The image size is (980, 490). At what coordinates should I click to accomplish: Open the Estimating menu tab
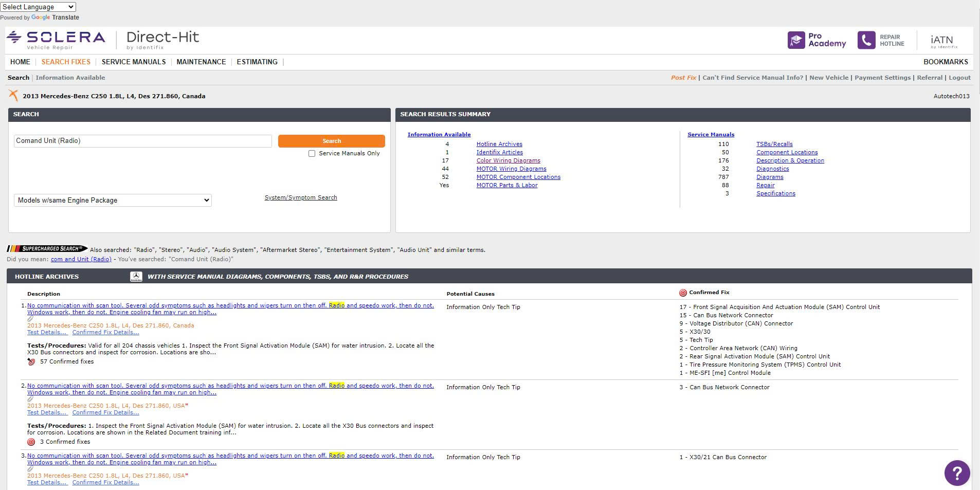click(257, 62)
